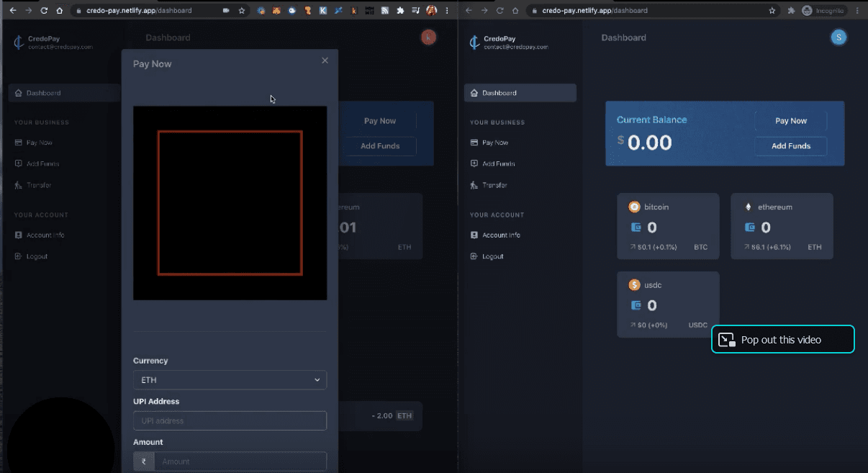The height and width of the screenshot is (473, 868).
Task: Open Account Info in left window sidebar
Action: pyautogui.click(x=40, y=235)
